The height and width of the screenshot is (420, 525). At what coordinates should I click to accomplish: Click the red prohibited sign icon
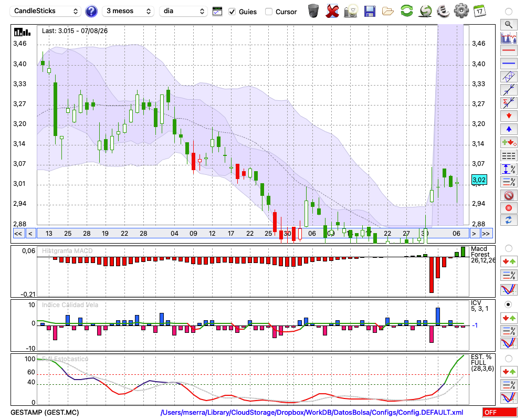pyautogui.click(x=509, y=195)
